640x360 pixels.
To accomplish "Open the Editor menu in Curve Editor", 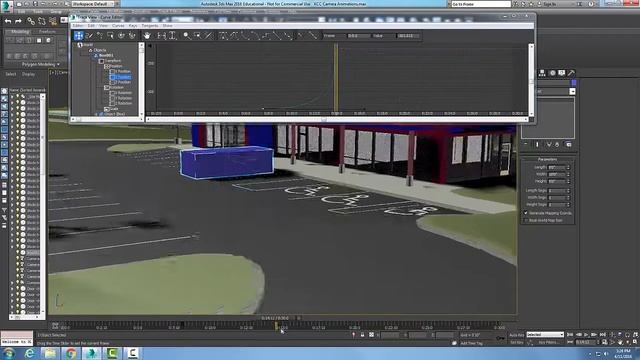I will 78,26.
